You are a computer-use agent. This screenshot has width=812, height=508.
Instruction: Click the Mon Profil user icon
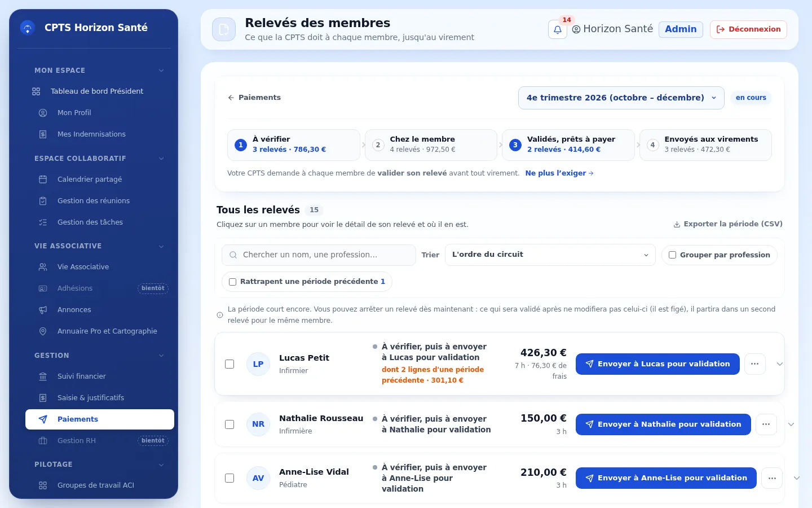pos(43,113)
